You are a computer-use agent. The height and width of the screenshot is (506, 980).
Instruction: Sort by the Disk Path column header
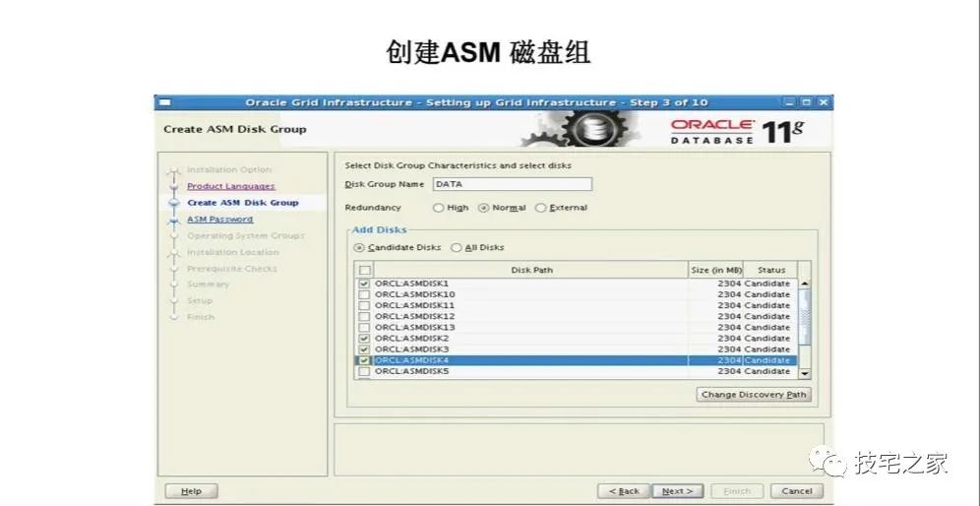(x=531, y=270)
